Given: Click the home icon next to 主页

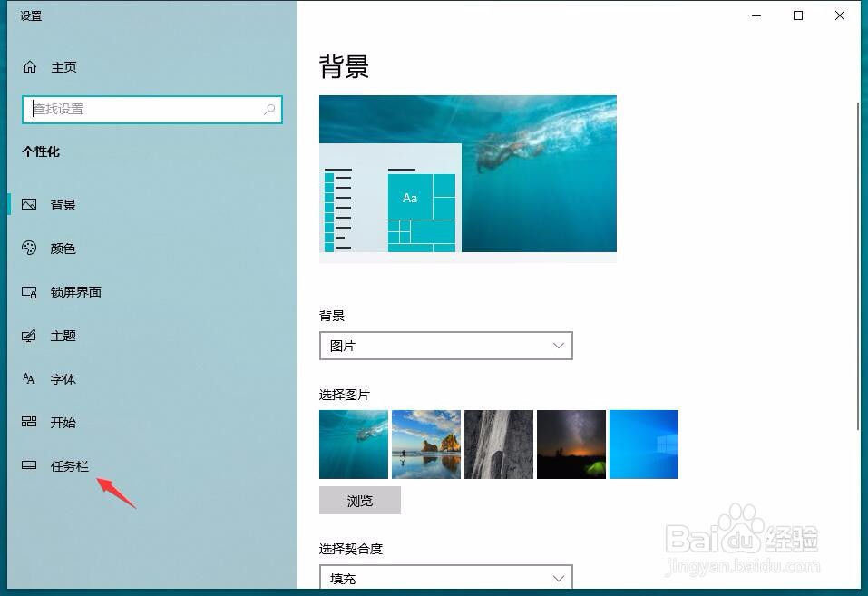Looking at the screenshot, I should click(28, 66).
